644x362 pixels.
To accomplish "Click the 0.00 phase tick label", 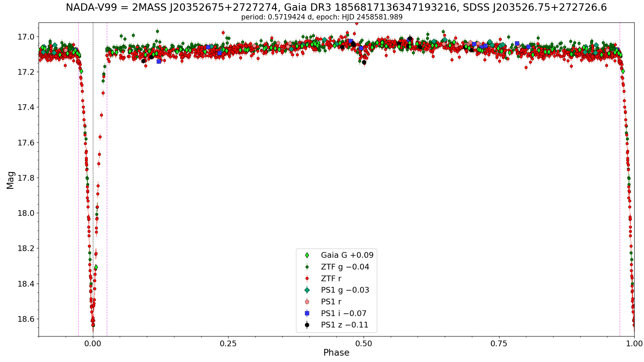I will click(x=93, y=344).
